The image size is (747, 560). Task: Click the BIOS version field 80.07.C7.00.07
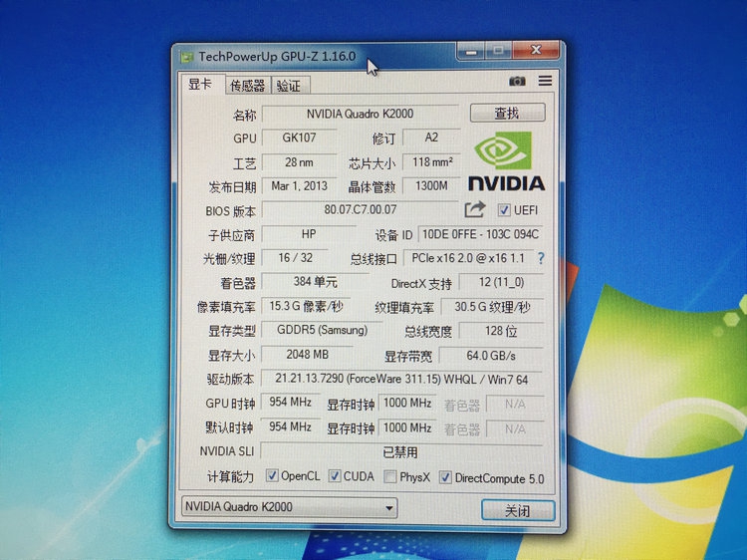[361, 209]
